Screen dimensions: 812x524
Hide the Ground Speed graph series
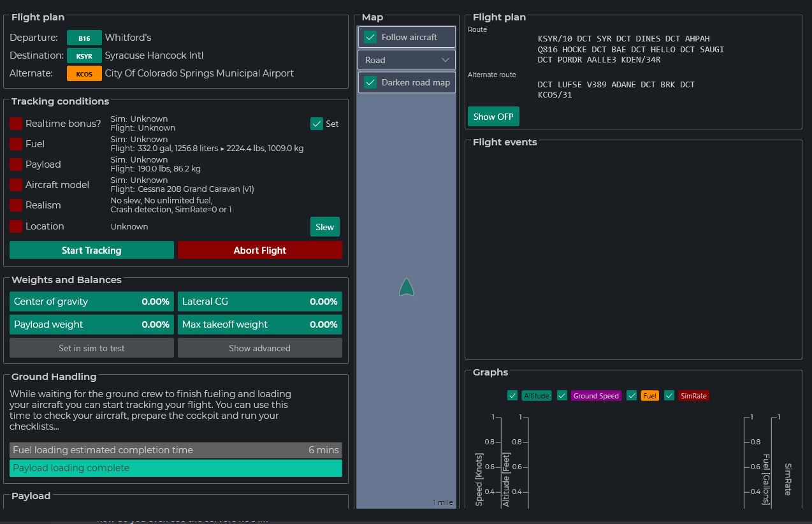(562, 395)
